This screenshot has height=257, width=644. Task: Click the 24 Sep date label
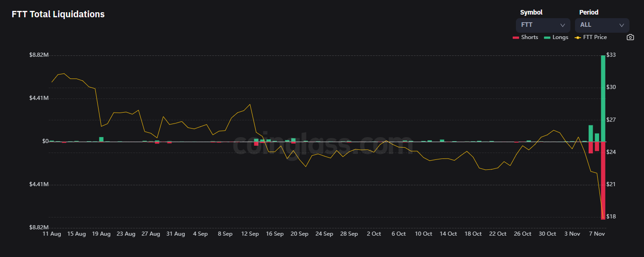(x=324, y=234)
